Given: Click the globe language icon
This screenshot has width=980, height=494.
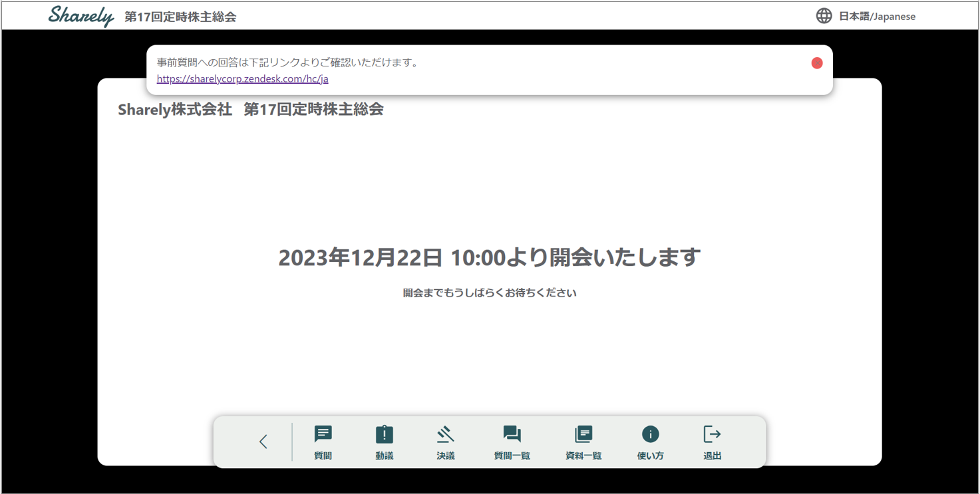Looking at the screenshot, I should [x=824, y=16].
